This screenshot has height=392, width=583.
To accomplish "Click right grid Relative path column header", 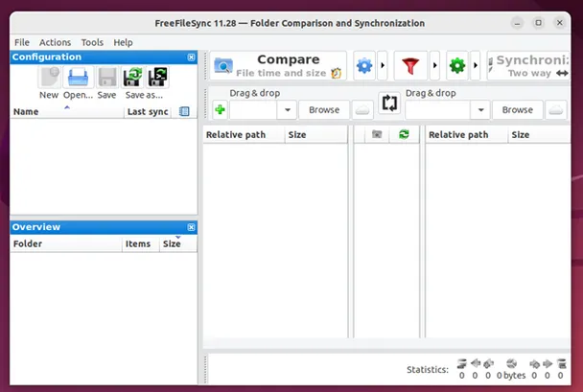I will (x=467, y=134).
